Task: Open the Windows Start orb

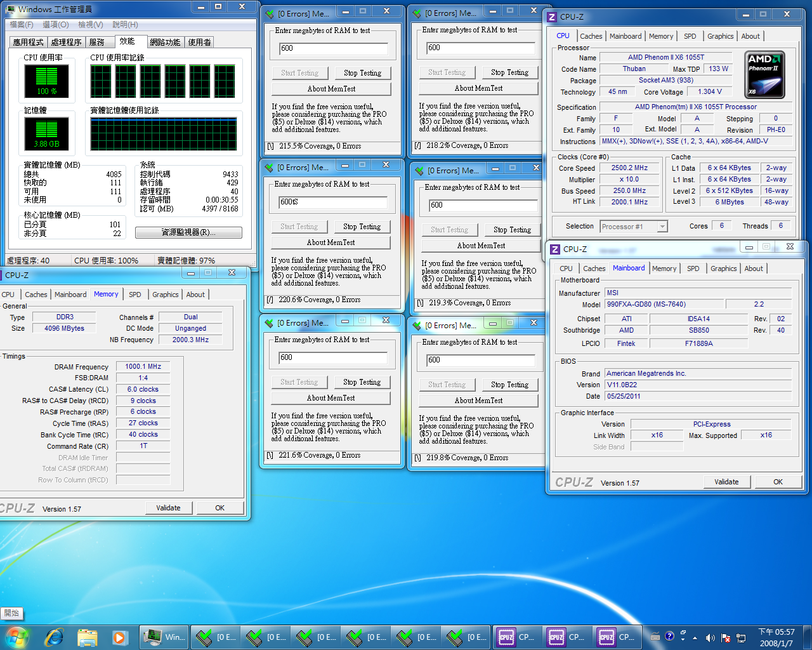Action: tap(17, 637)
